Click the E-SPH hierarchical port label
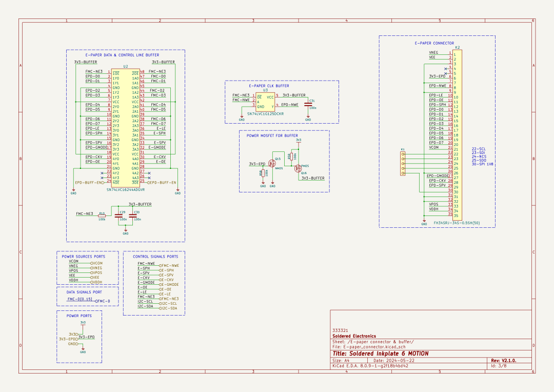554x392 pixels. [x=166, y=270]
